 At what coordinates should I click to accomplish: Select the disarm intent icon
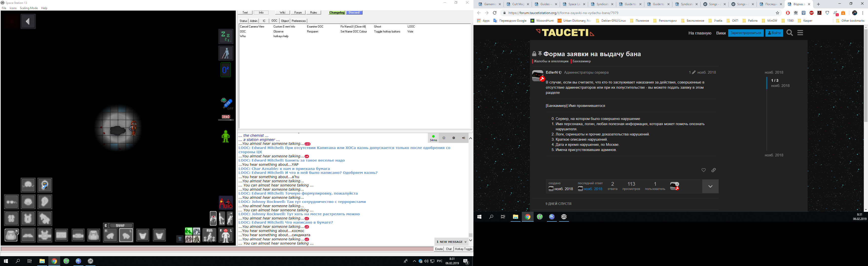pyautogui.click(x=197, y=231)
